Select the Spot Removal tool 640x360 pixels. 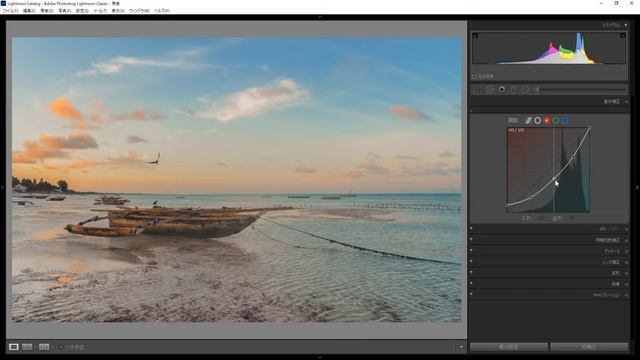click(x=490, y=89)
